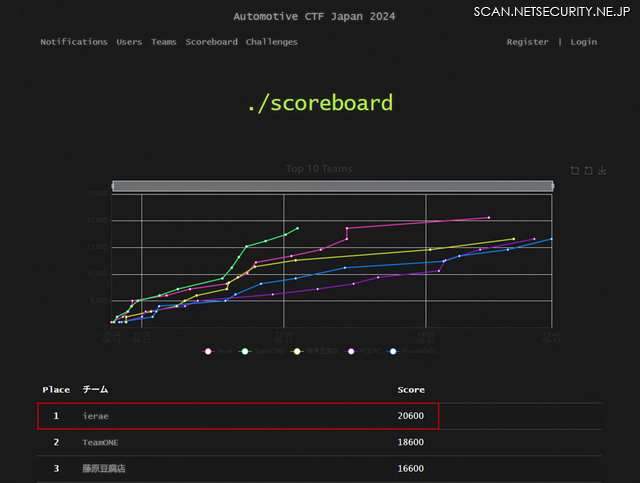Download the chart with save-as-image icon
640x483 pixels.
pos(603,170)
